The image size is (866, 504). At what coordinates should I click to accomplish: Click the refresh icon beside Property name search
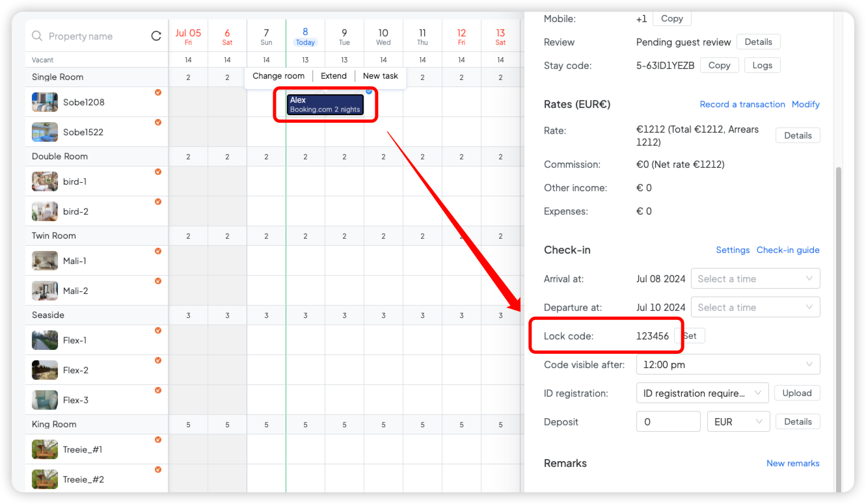pyautogui.click(x=156, y=36)
